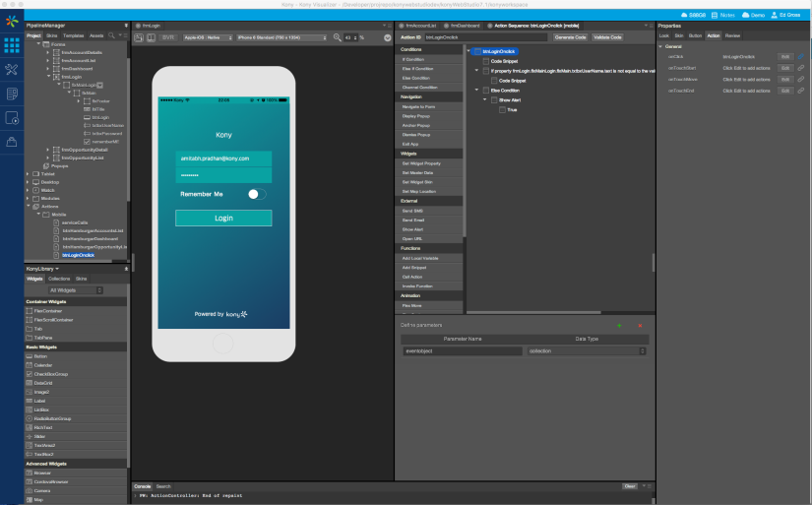The image size is (812, 505).
Task: Click the split view icon in canvas toolbar
Action: click(151, 37)
